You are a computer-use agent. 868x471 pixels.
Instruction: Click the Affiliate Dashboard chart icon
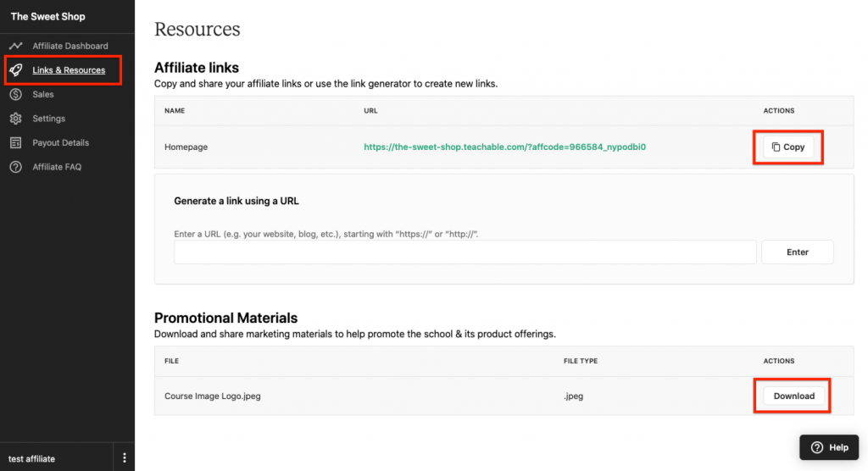[x=15, y=46]
